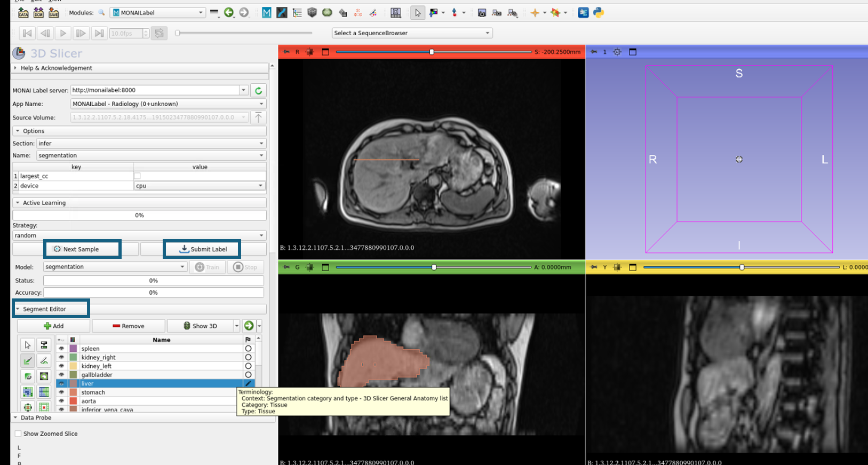
Task: Select the Erase effect tool
Action: click(x=28, y=376)
